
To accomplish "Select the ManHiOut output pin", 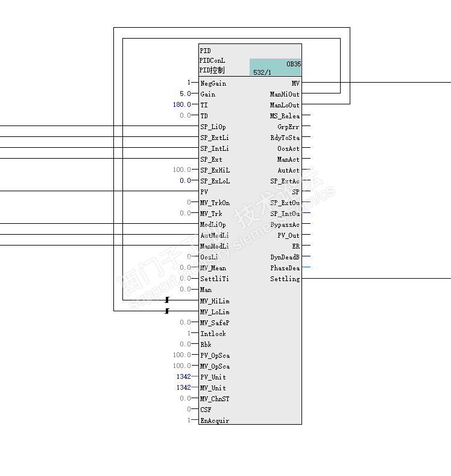I will (x=285, y=94).
